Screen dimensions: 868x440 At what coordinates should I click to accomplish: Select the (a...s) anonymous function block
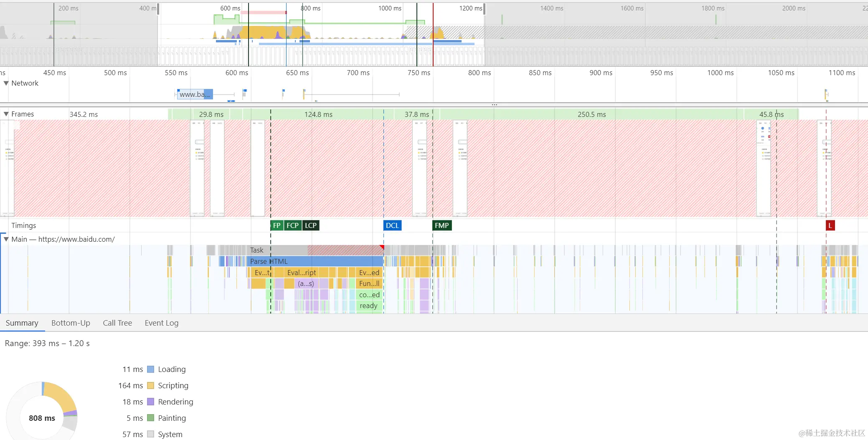point(306,283)
